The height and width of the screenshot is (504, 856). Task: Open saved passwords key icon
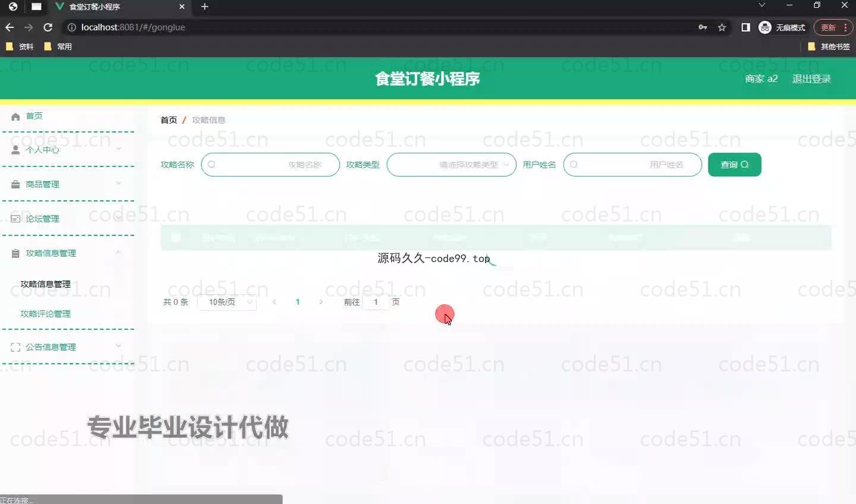pos(703,27)
